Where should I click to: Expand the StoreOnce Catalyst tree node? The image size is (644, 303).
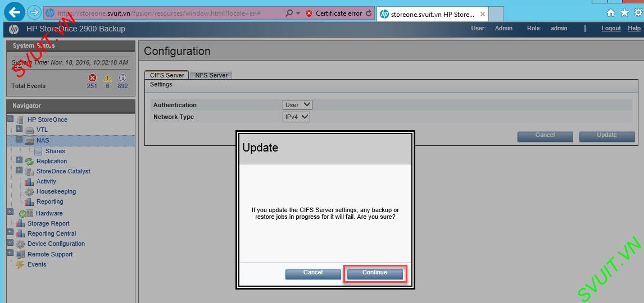[x=19, y=170]
